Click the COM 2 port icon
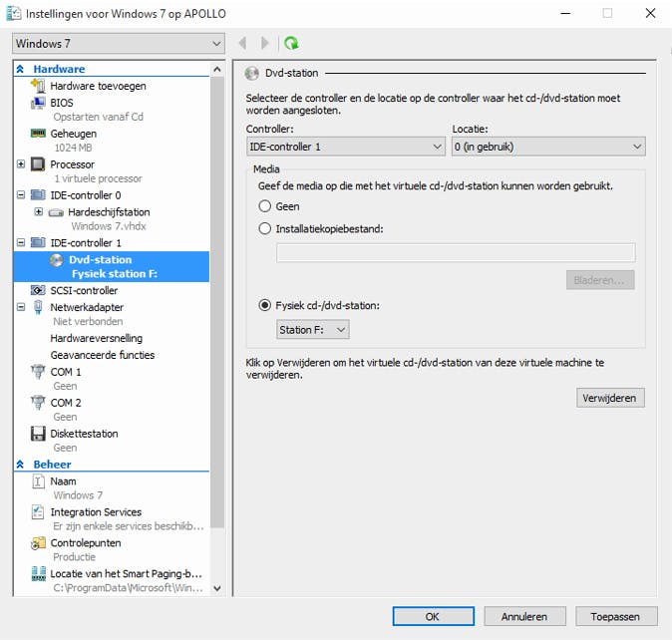 (x=38, y=403)
